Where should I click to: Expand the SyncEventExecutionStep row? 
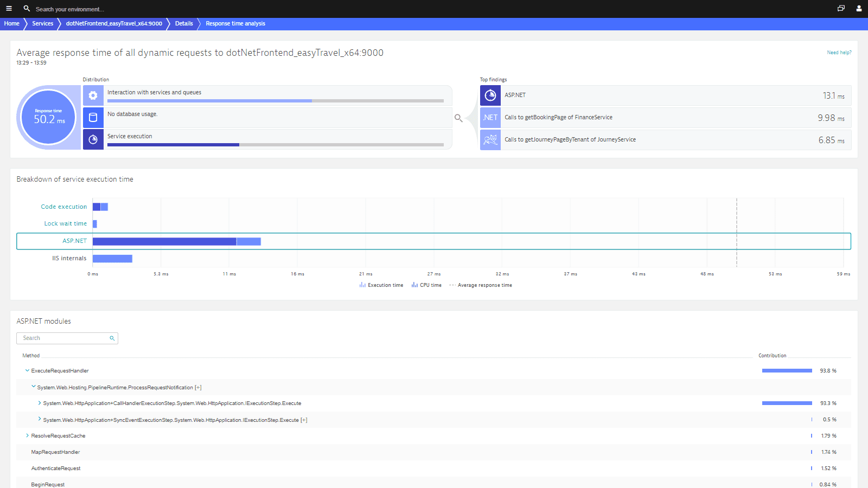[x=40, y=419]
